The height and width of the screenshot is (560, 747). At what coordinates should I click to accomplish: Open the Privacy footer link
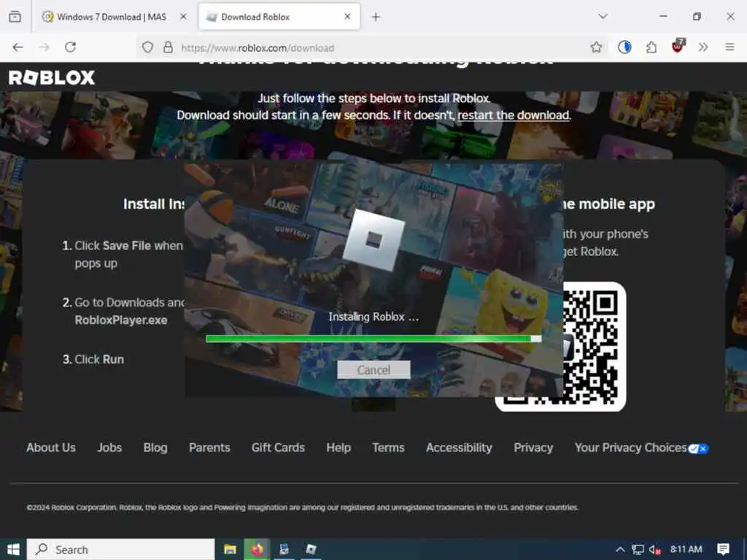(533, 448)
